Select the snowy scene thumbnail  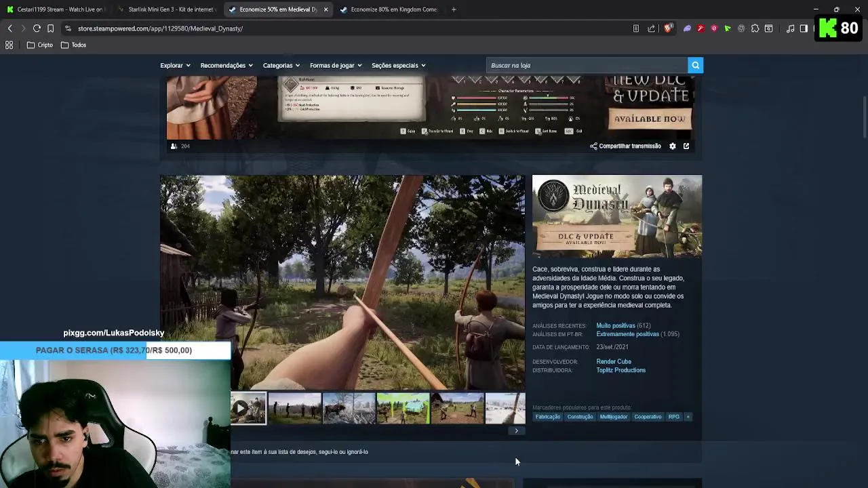coord(505,408)
